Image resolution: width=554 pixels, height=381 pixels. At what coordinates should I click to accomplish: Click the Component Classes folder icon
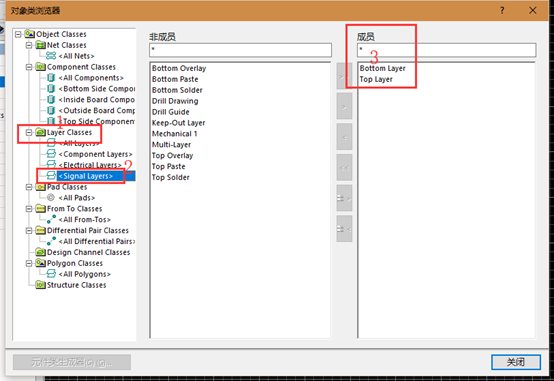[x=41, y=67]
